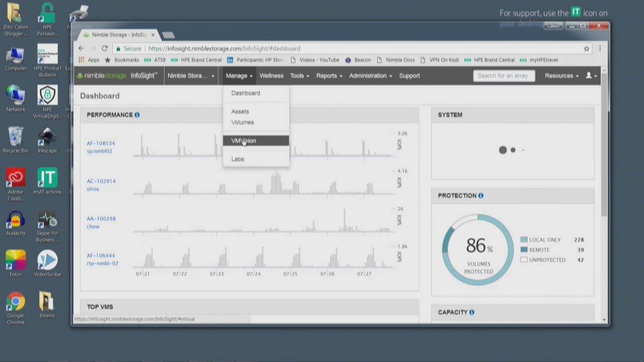Open the Videos - YouTube bookmark
The width and height of the screenshot is (644, 362).
314,60
